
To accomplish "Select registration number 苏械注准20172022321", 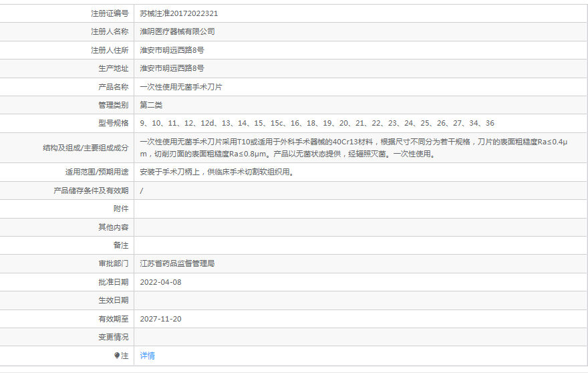I will click(x=179, y=13).
